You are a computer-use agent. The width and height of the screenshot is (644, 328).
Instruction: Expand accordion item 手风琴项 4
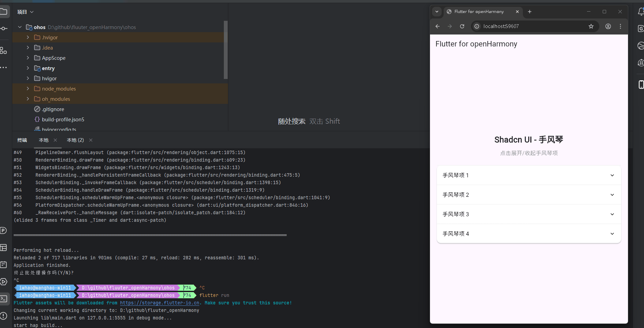(x=529, y=234)
